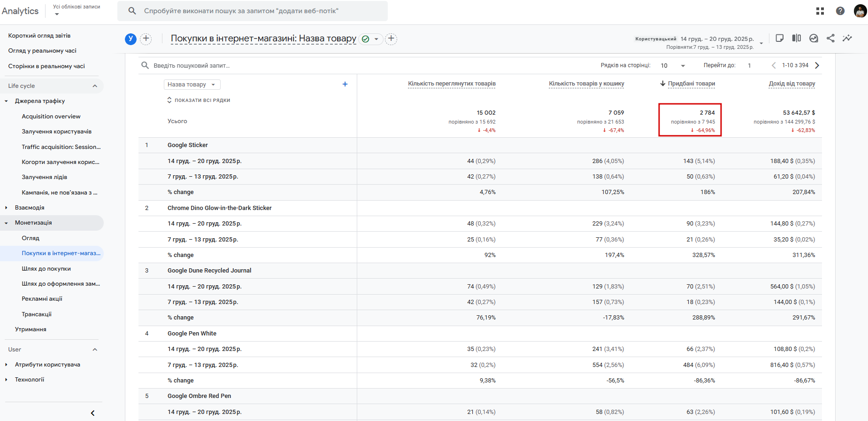Collapse the Life cycle section
The image size is (868, 421).
point(95,86)
